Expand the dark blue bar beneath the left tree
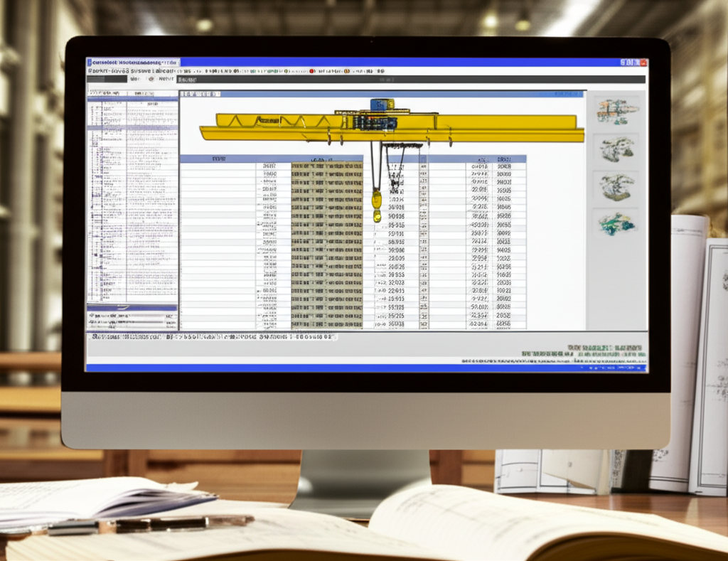728x561 pixels. point(132,307)
